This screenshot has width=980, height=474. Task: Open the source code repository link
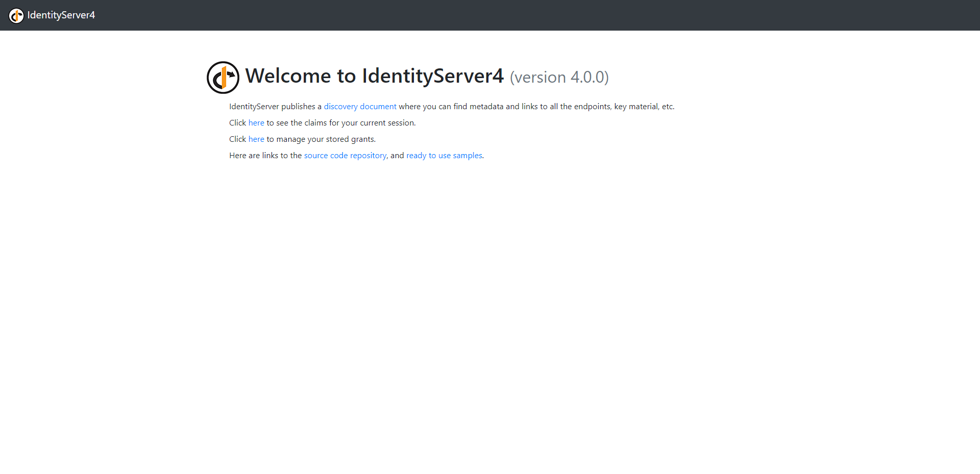point(345,156)
